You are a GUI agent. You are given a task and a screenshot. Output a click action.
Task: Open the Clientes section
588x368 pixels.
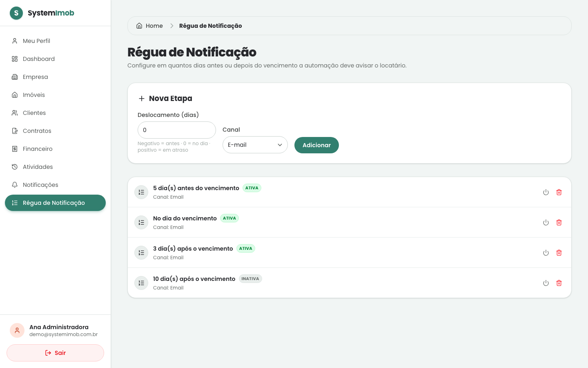(55, 113)
